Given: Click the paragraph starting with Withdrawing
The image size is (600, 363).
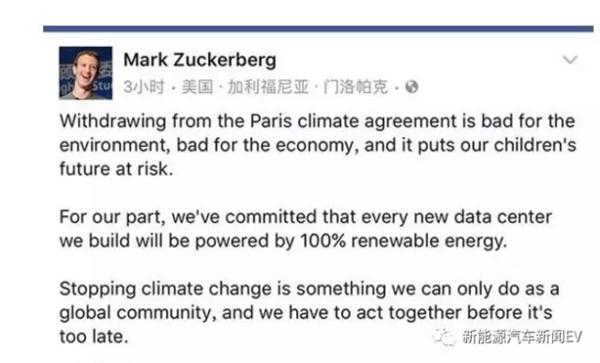Looking at the screenshot, I should (x=318, y=145).
